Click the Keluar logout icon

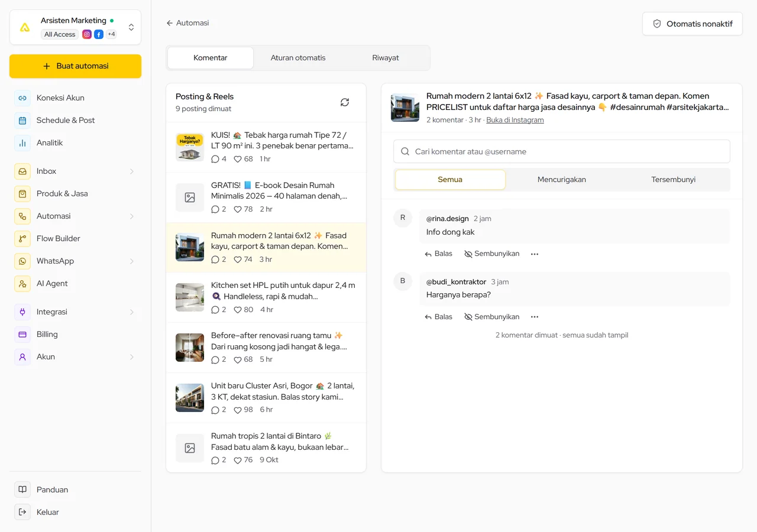click(22, 512)
